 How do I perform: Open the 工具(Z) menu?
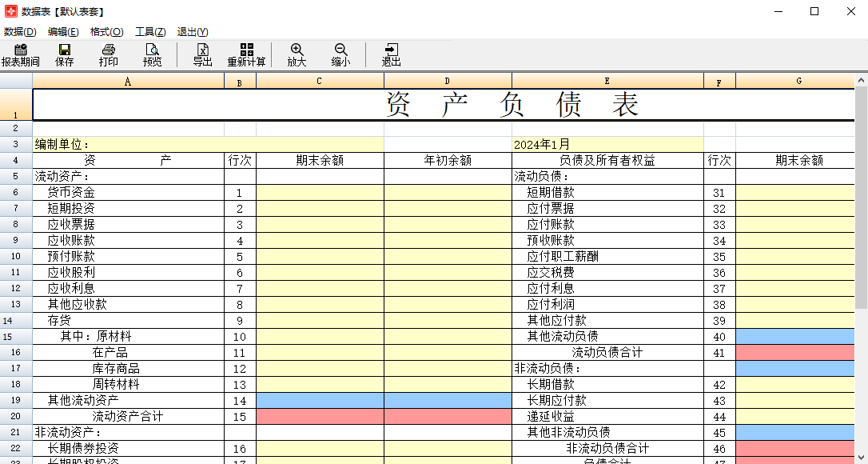tap(149, 31)
